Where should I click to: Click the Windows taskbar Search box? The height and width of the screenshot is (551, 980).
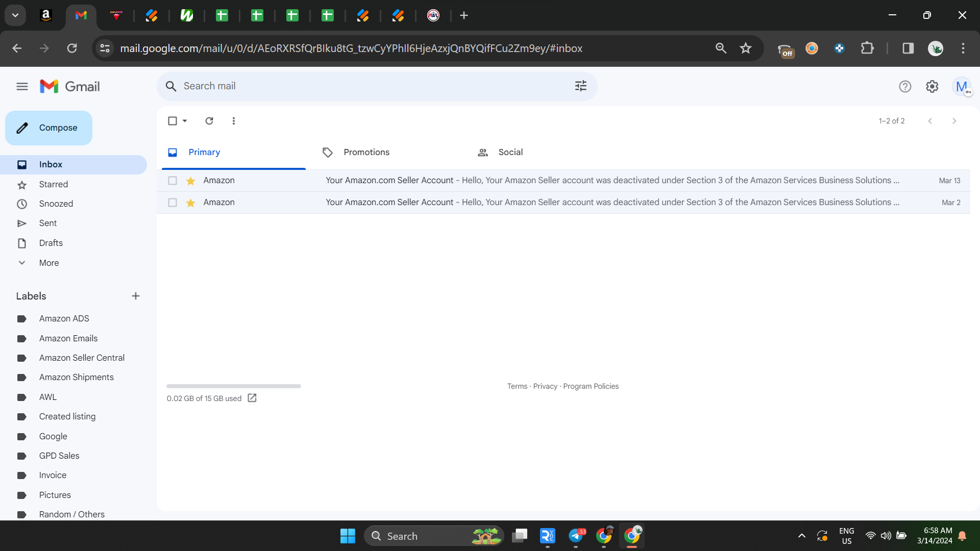pos(434,536)
